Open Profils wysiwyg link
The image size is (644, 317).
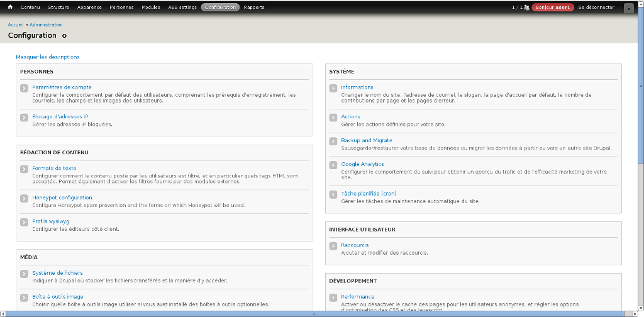click(51, 221)
